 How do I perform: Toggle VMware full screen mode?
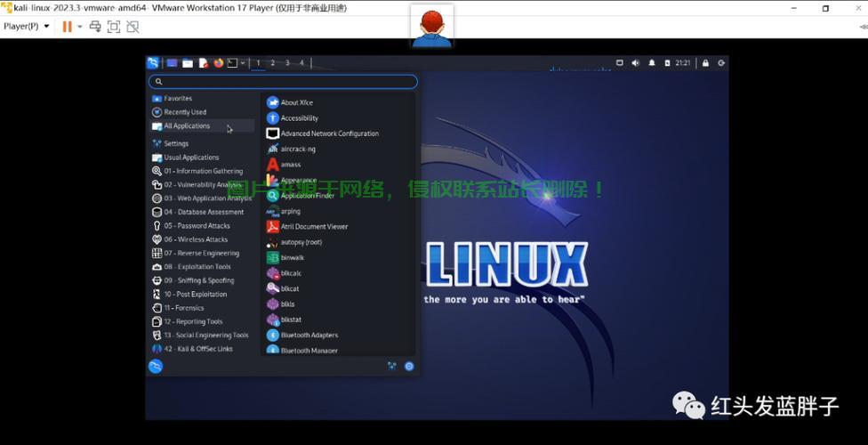[x=114, y=27]
